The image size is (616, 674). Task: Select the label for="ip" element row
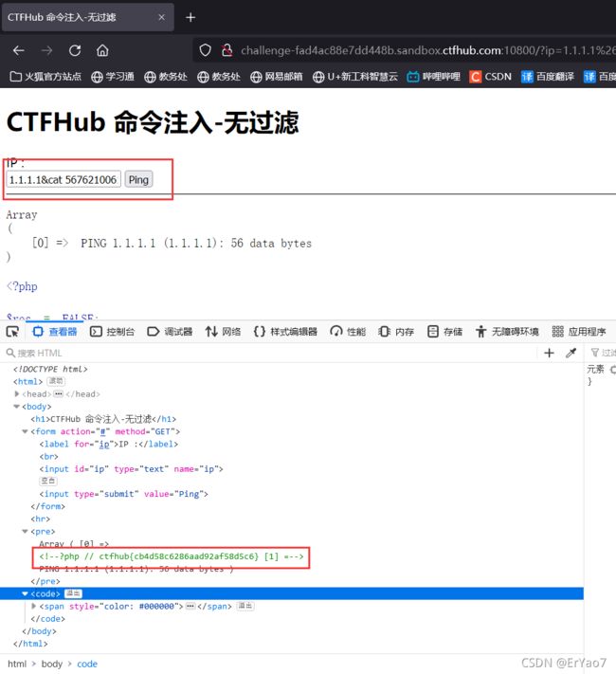coord(108,444)
